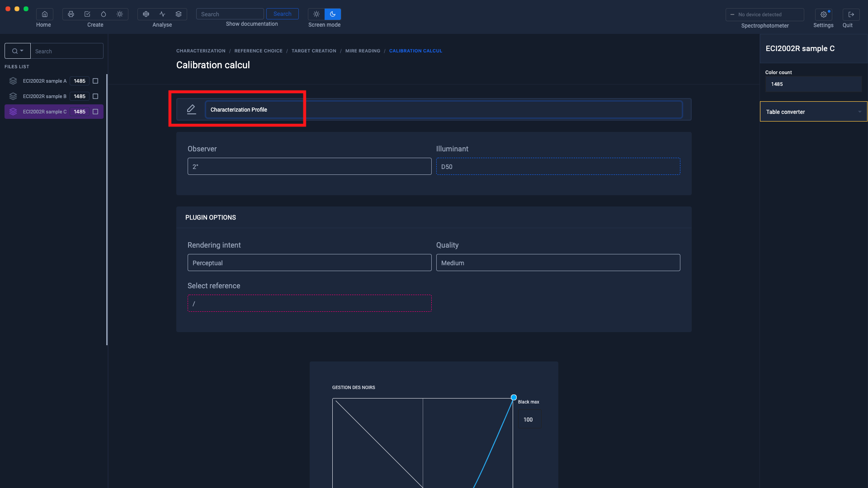868x488 pixels.
Task: Tick checkbox for ECI2002R sample C
Action: (95, 112)
